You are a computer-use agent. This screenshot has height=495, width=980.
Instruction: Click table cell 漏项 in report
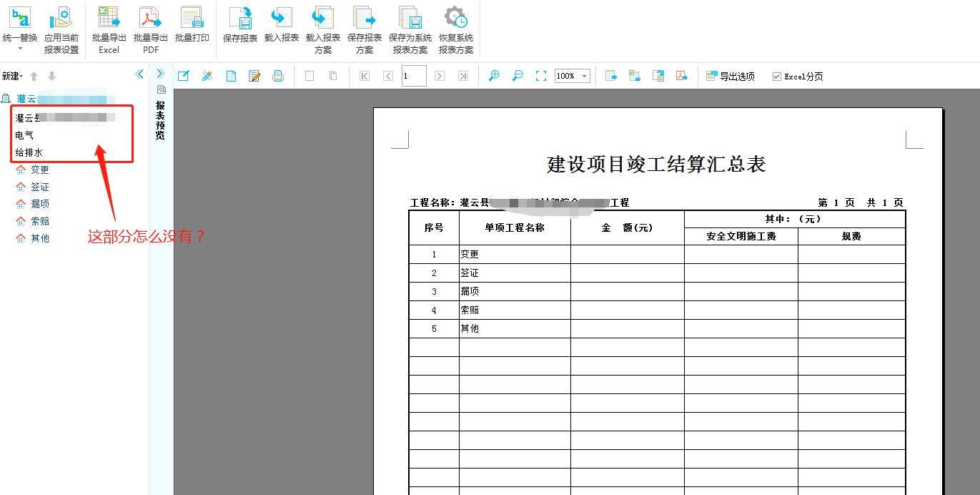pyautogui.click(x=515, y=292)
